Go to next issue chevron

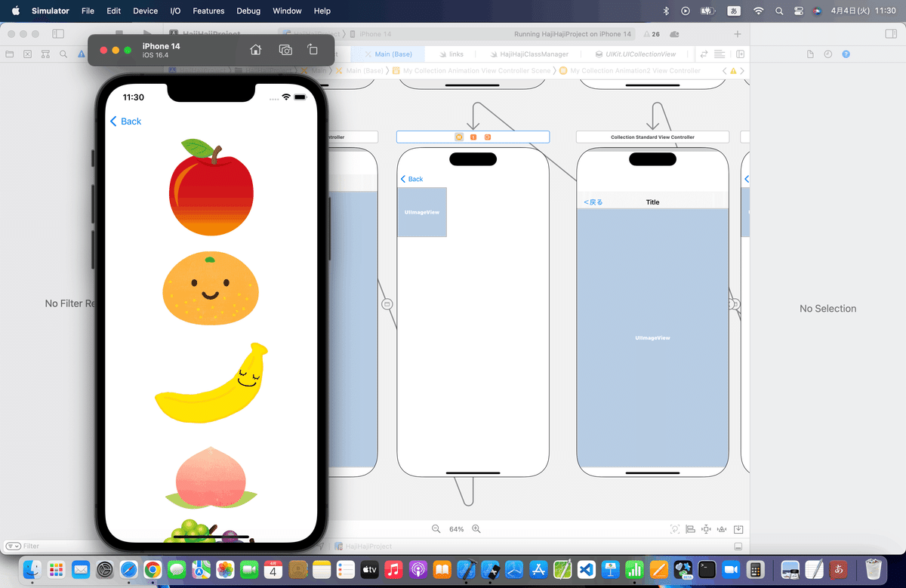[742, 71]
